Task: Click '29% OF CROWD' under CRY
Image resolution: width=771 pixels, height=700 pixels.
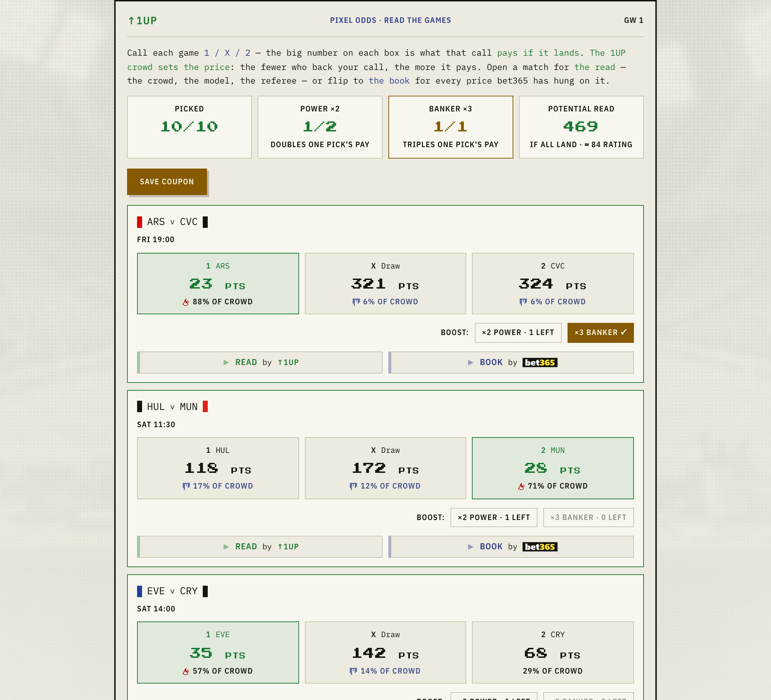Action: [553, 671]
